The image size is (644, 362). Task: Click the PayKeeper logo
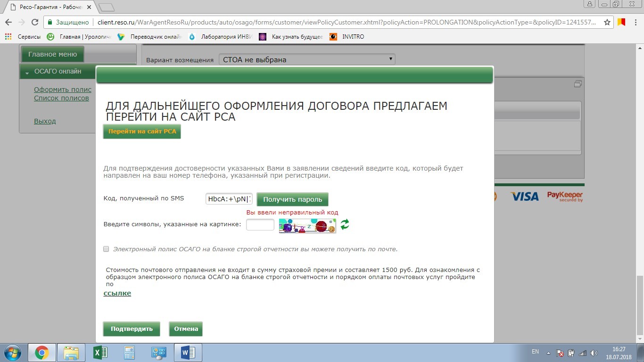click(565, 197)
